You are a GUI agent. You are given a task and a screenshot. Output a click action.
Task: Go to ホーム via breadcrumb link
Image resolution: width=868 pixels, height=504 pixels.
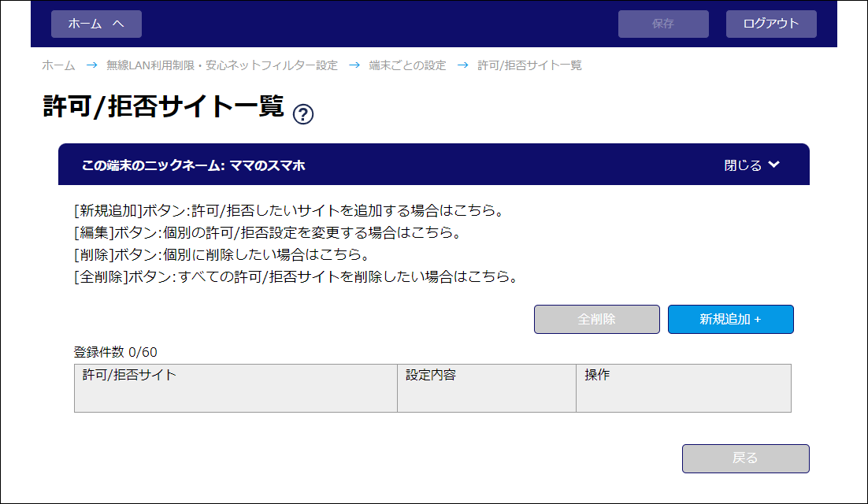[x=58, y=65]
